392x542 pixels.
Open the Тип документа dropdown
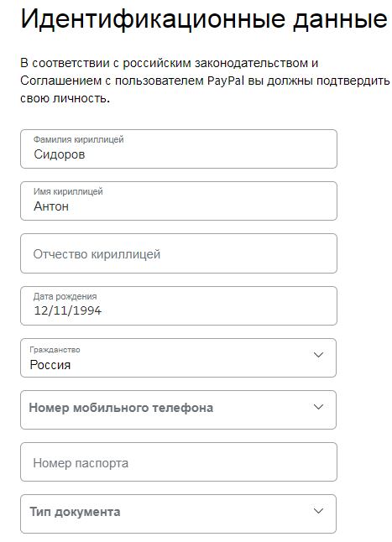coord(178,514)
